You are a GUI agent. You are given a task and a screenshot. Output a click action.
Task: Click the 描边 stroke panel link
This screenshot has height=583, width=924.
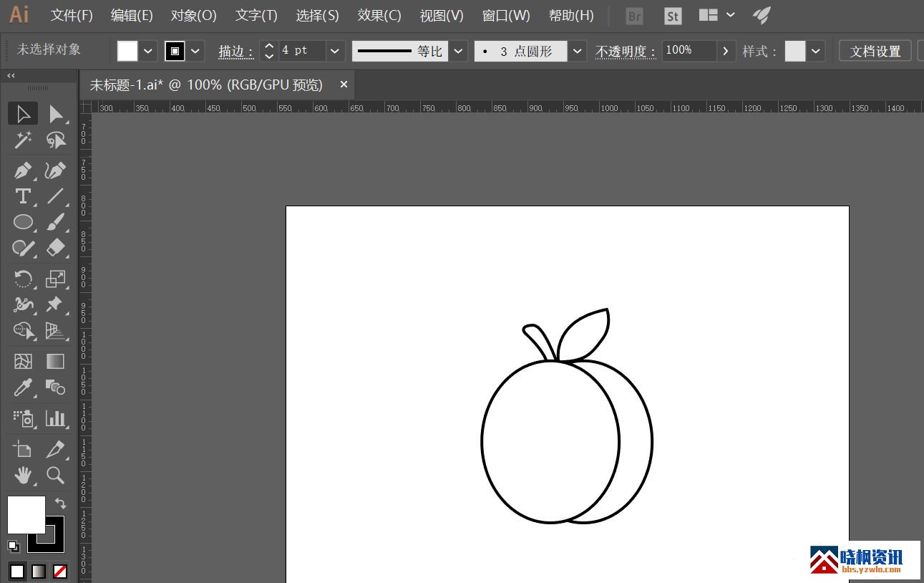(x=236, y=51)
